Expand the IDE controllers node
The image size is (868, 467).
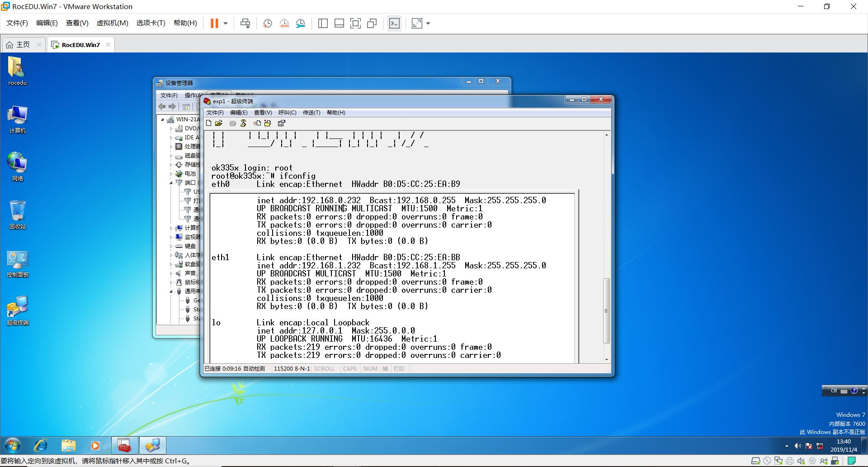point(171,138)
